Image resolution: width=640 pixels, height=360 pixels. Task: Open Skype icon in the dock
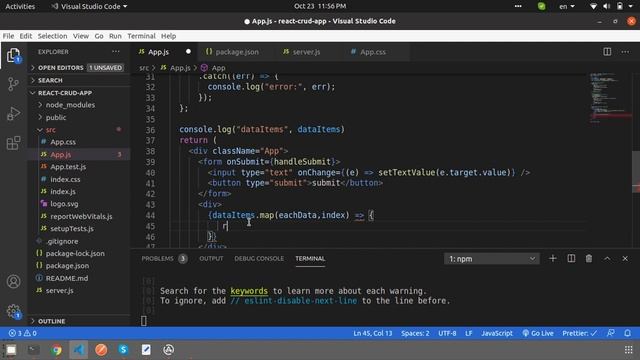click(x=123, y=350)
